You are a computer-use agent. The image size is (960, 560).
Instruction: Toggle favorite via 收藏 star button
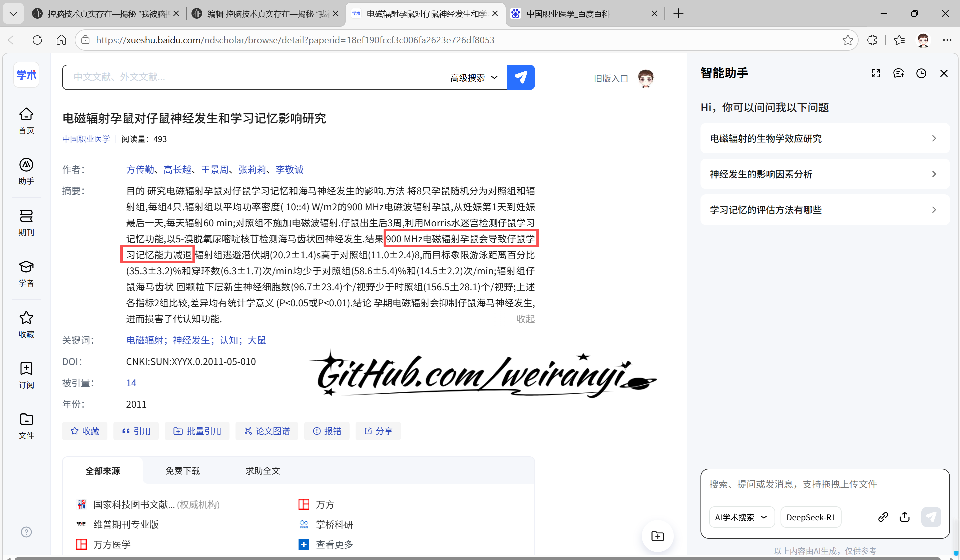tap(85, 431)
